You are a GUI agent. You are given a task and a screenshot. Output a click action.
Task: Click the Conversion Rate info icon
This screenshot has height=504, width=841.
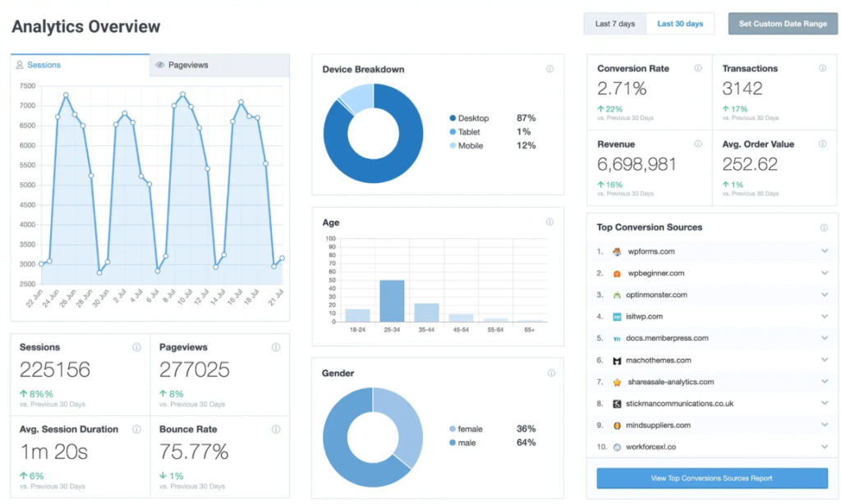(698, 69)
